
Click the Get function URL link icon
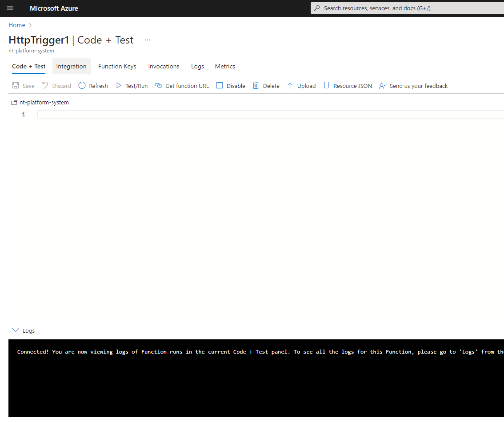coord(159,85)
